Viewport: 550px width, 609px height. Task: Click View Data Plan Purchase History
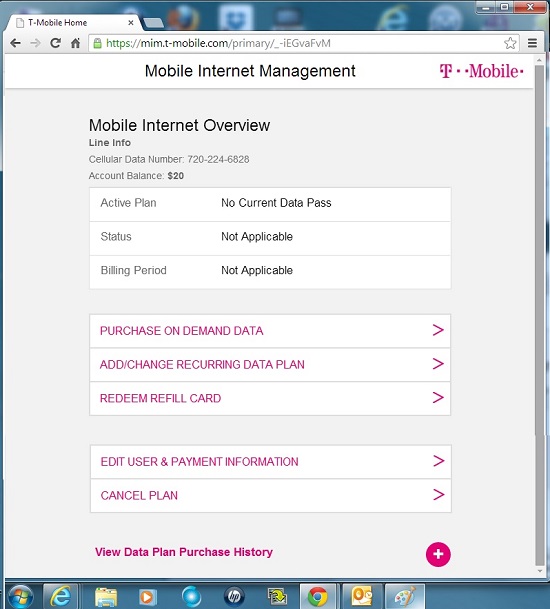pyautogui.click(x=184, y=552)
